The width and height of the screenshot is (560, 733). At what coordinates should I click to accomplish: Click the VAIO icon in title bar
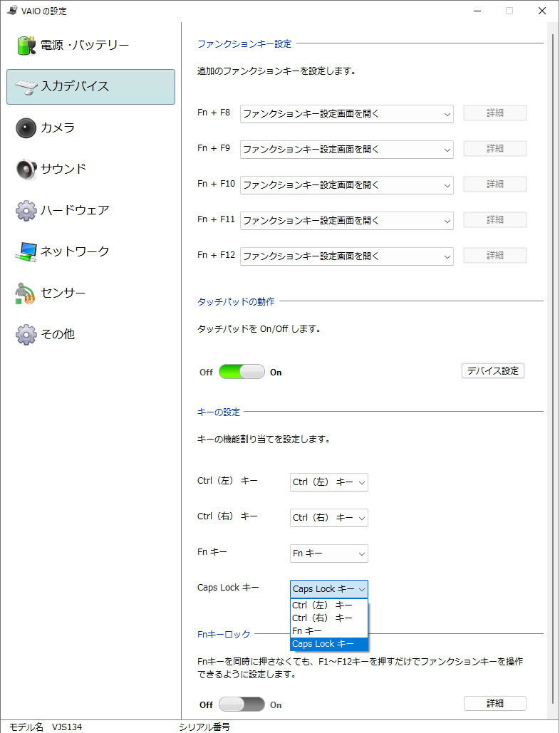point(12,10)
